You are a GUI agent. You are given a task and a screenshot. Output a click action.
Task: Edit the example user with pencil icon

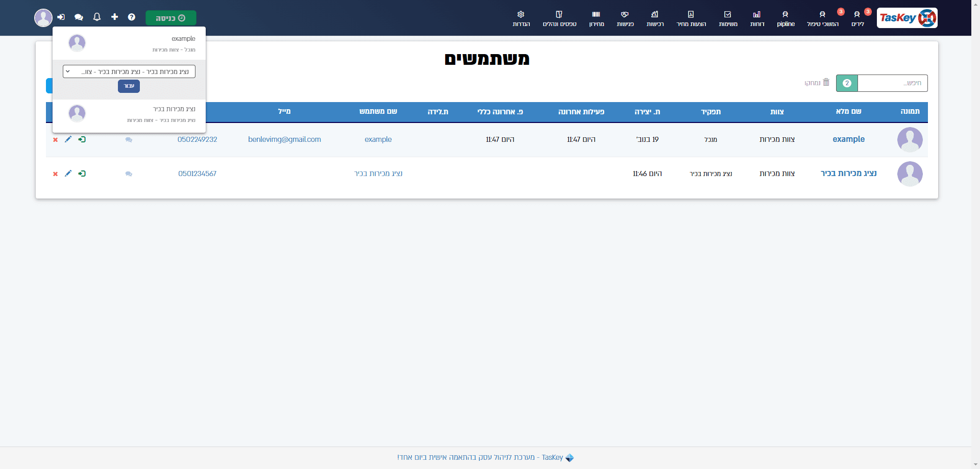coord(68,139)
